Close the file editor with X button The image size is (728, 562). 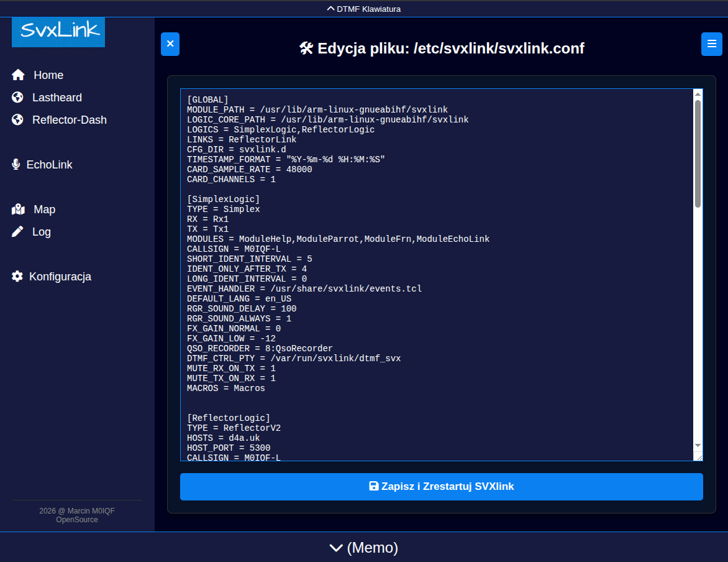tap(170, 44)
